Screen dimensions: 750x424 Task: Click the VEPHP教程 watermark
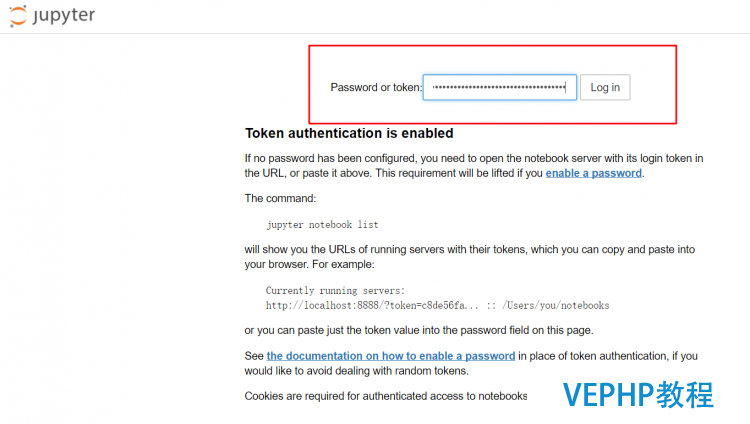(638, 395)
